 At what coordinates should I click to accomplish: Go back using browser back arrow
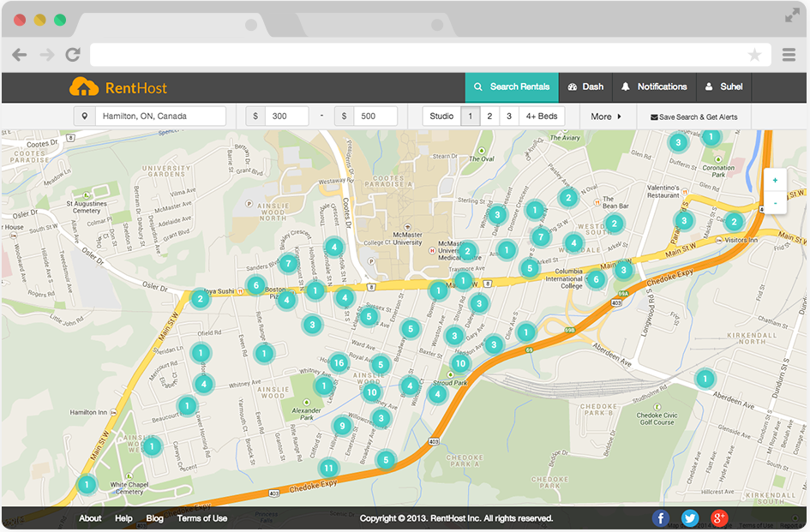tap(19, 55)
